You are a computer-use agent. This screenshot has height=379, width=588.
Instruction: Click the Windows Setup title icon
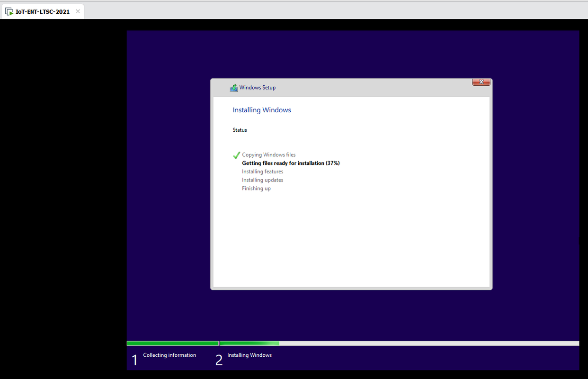click(233, 88)
